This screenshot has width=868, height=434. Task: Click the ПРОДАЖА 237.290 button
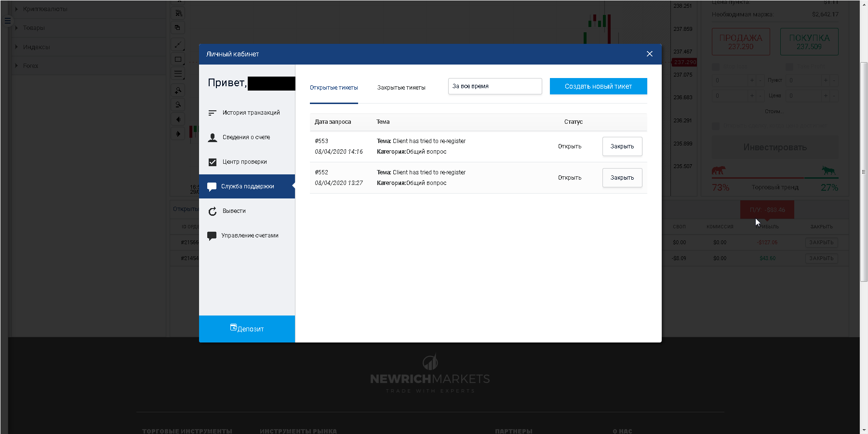pos(741,42)
